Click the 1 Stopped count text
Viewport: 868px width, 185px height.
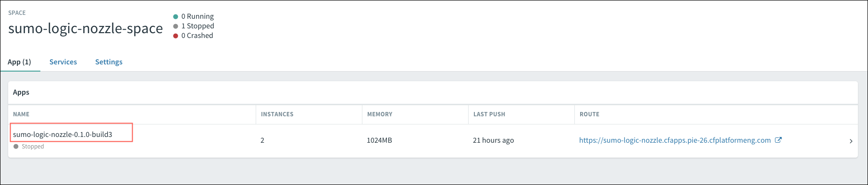pos(198,26)
